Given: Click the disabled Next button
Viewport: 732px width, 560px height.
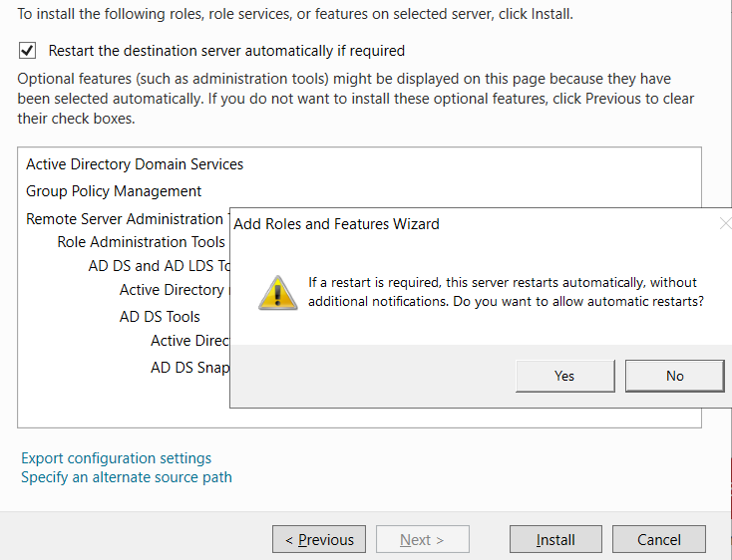Looking at the screenshot, I should coord(423,539).
